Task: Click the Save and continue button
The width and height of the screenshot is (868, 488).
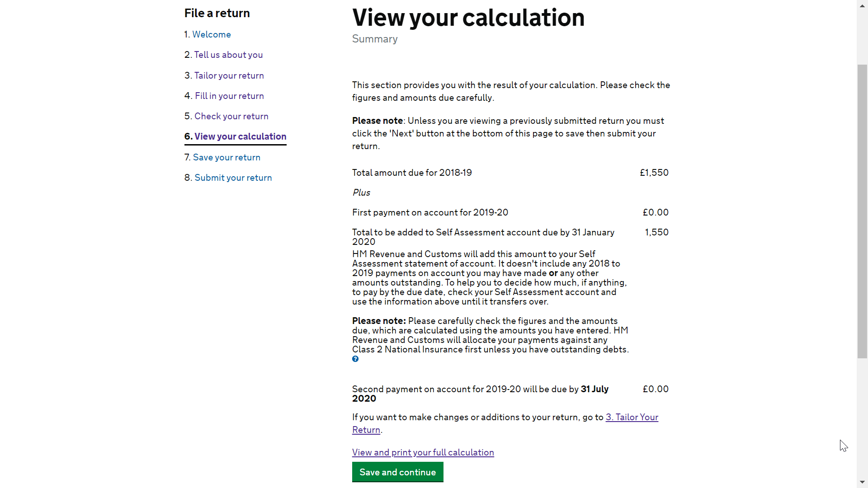Action: [398, 472]
